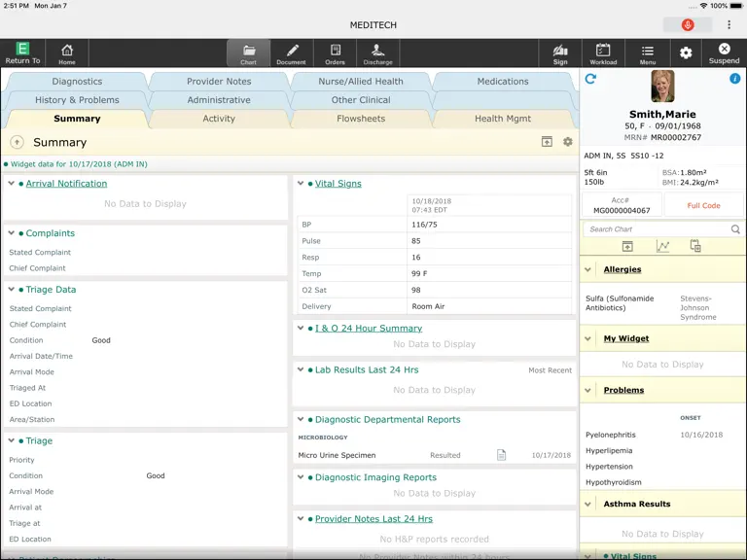Open the Menu list icon
The image size is (747, 560).
(x=648, y=52)
